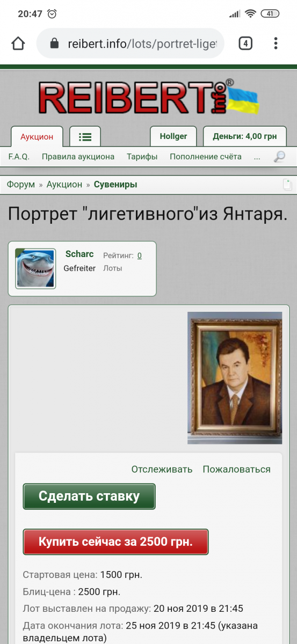Open Правила аукциона menu item
297x644 pixels.
(x=78, y=157)
